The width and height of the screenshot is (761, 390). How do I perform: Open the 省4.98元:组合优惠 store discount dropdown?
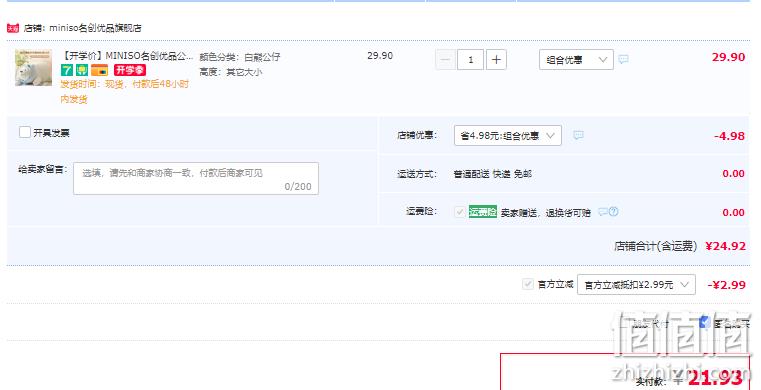pos(508,135)
